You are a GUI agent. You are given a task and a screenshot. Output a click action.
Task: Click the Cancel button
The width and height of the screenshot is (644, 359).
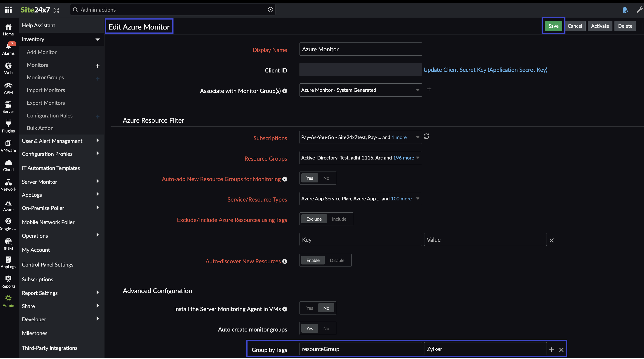pos(575,26)
